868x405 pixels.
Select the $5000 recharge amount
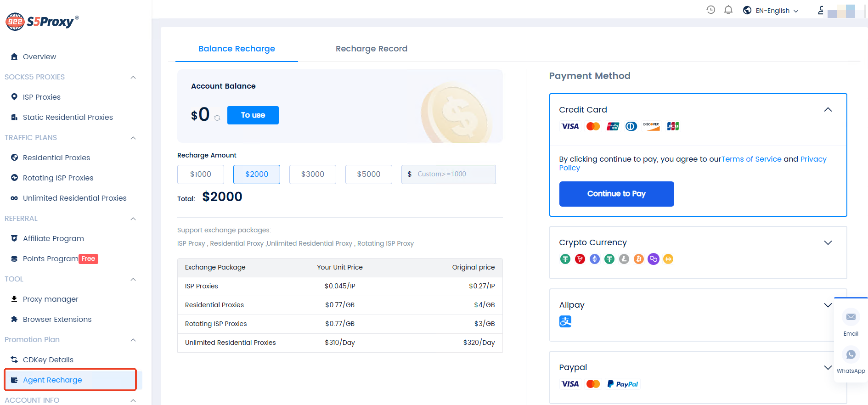click(x=369, y=174)
